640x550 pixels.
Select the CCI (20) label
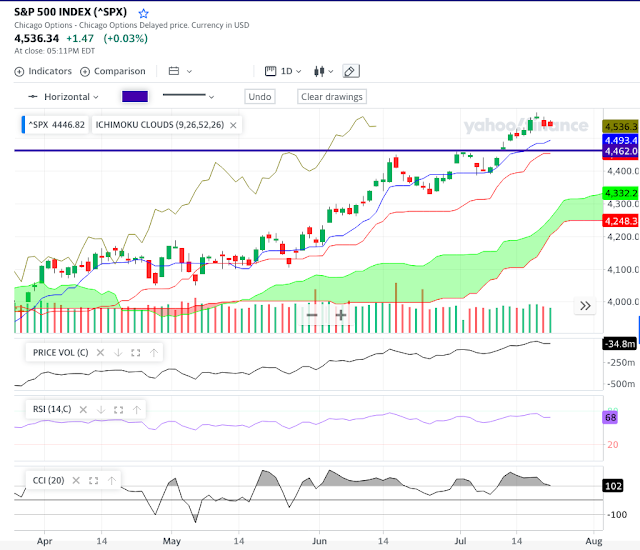point(49,481)
